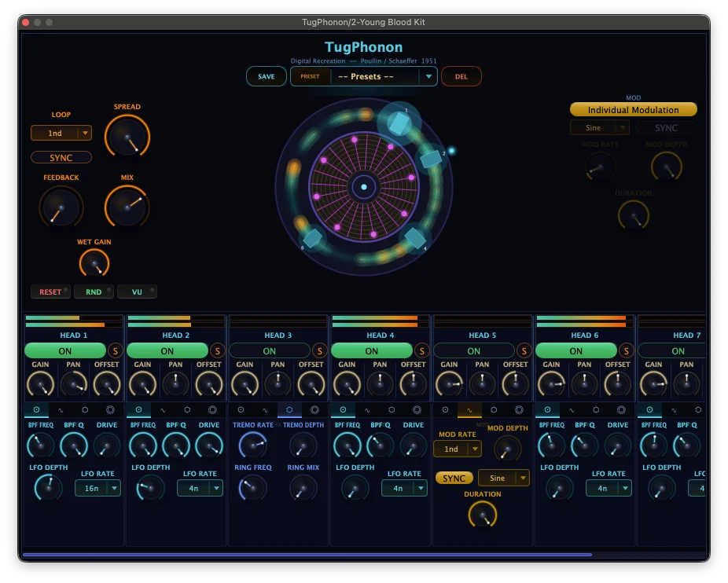The image size is (728, 583).
Task: Click the RND randomize button
Action: point(94,291)
